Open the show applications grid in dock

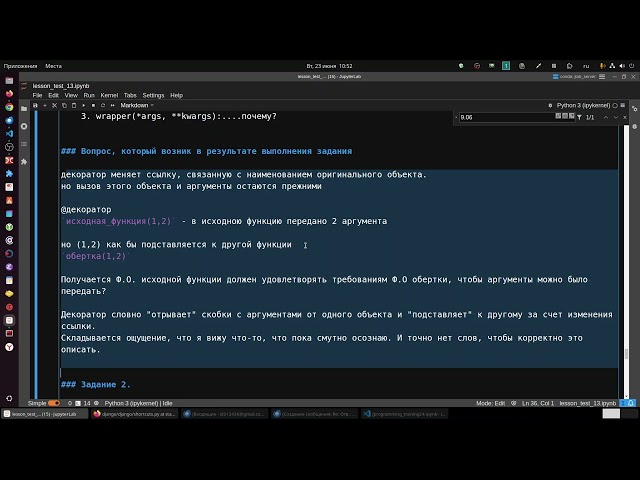pyautogui.click(x=9, y=398)
